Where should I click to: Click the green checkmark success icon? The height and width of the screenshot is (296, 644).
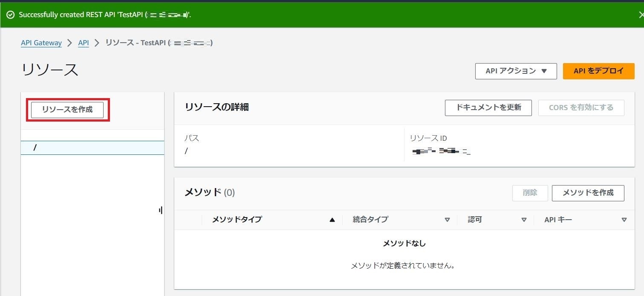pyautogui.click(x=11, y=15)
